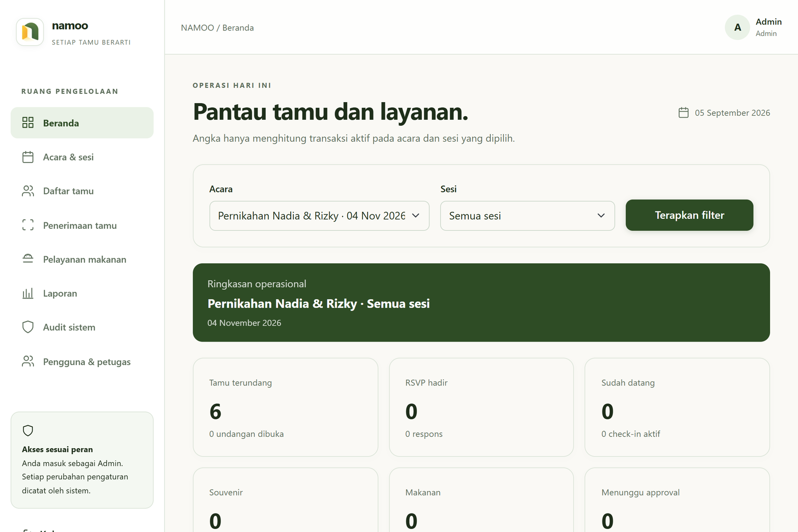Open Daftar tamu in sidebar
Viewport: 798px width, 532px height.
[82, 191]
